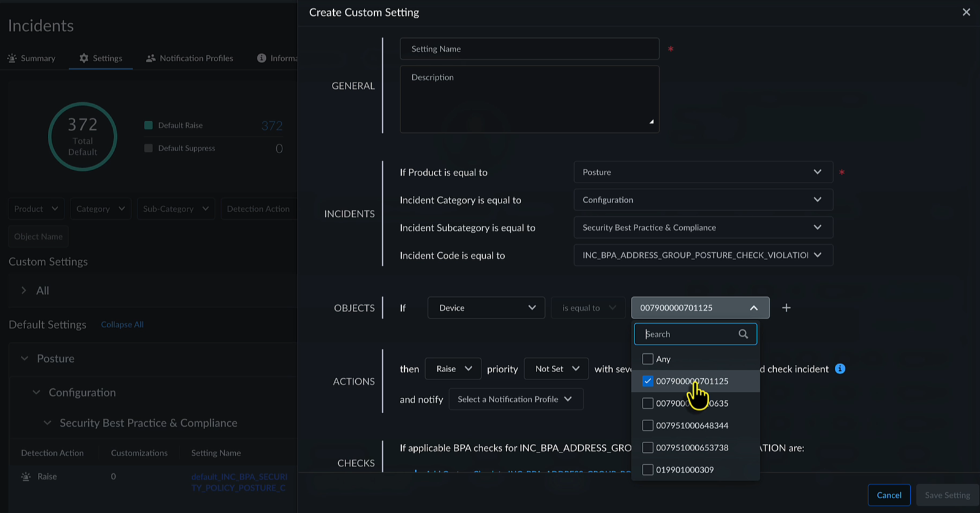Click the Summary tab icon
This screenshot has height=513, width=980.
(12, 58)
